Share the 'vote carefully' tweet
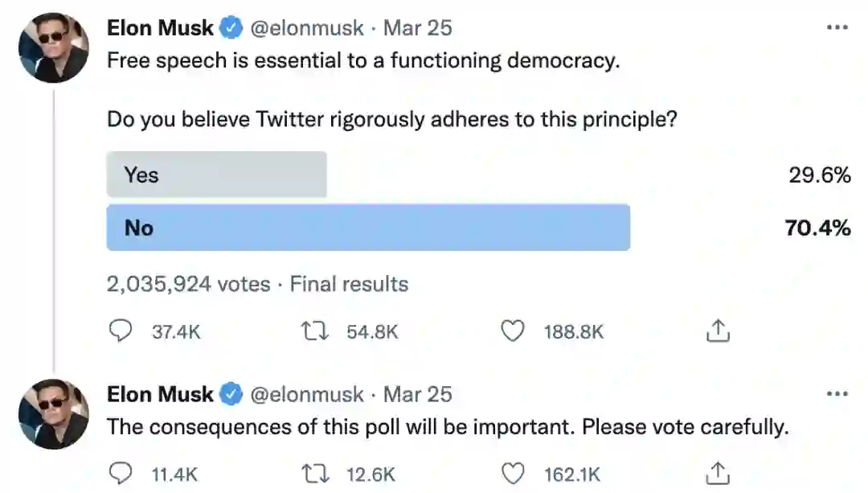Screen dimensions: 868x493 coord(718,474)
